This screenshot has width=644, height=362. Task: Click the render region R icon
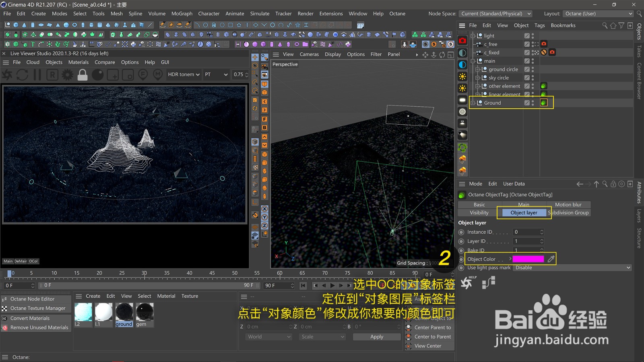click(x=52, y=74)
